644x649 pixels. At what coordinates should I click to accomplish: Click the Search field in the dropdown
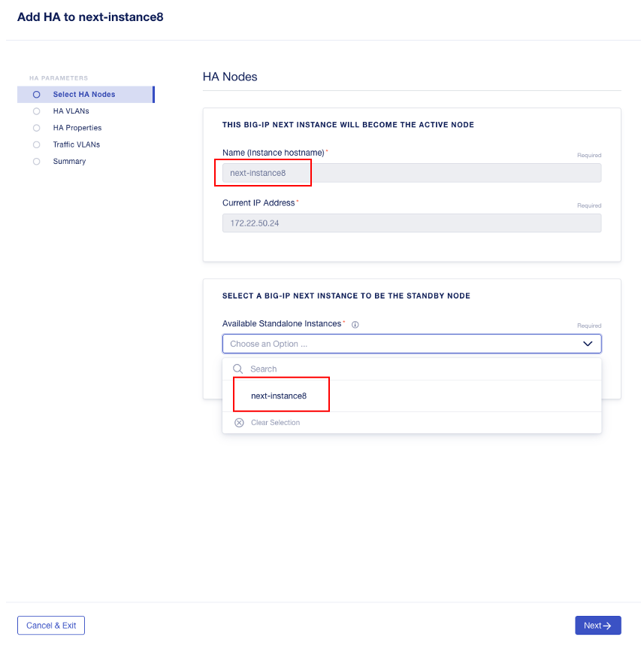pos(412,368)
